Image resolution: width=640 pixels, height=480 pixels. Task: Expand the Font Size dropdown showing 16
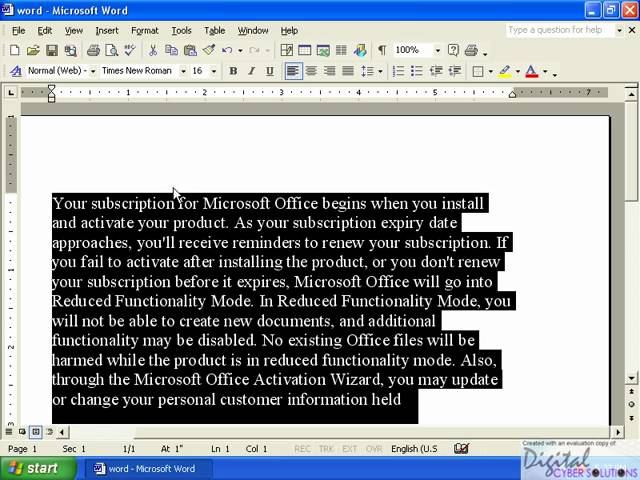pyautogui.click(x=213, y=71)
